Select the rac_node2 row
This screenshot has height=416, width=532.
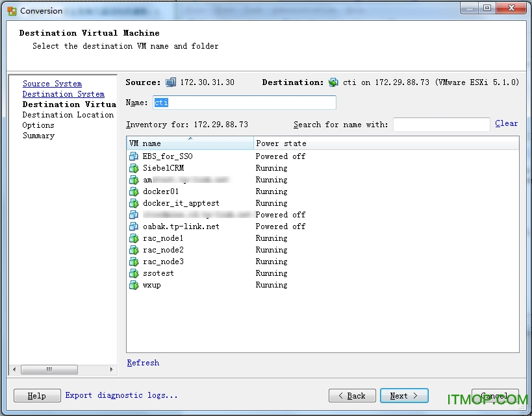coord(322,250)
